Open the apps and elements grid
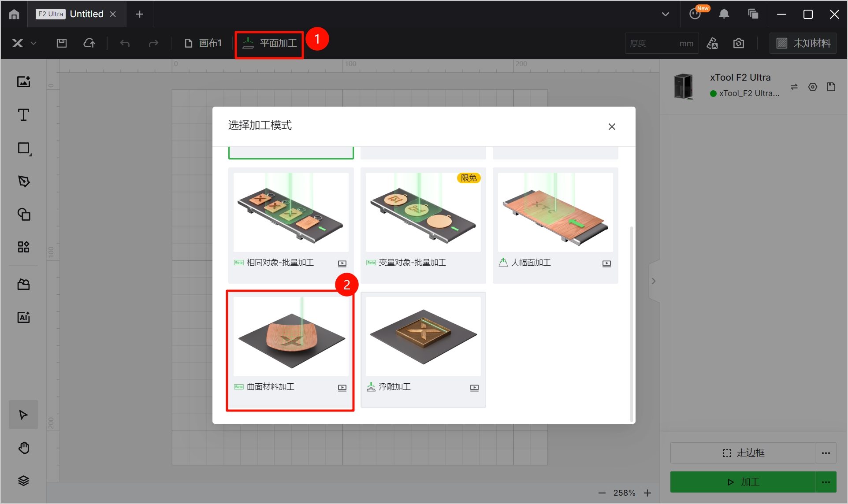The height and width of the screenshot is (504, 848). pos(24,247)
